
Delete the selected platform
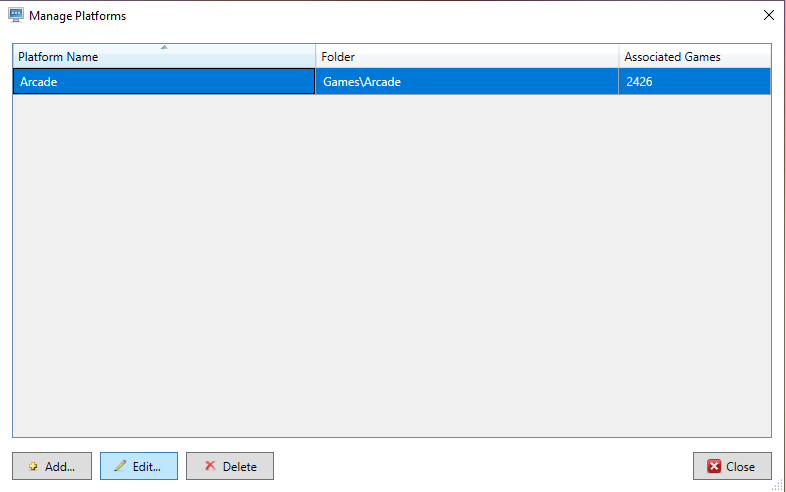(230, 466)
